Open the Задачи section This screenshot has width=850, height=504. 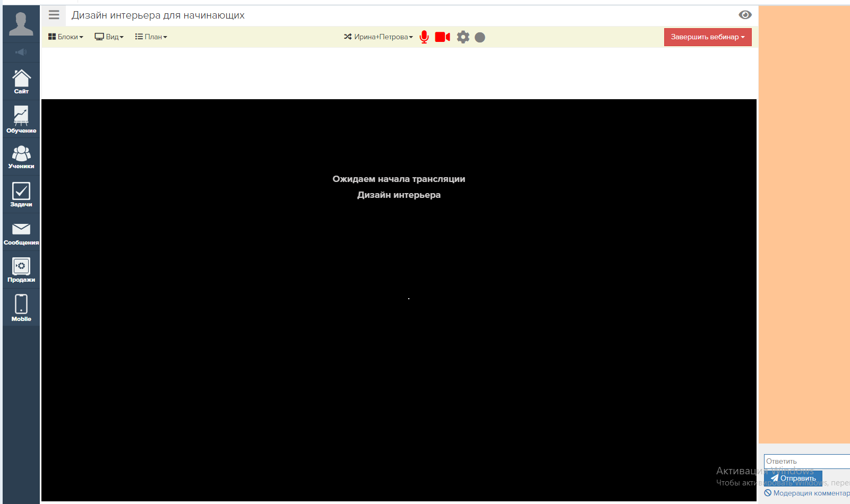pos(21,194)
